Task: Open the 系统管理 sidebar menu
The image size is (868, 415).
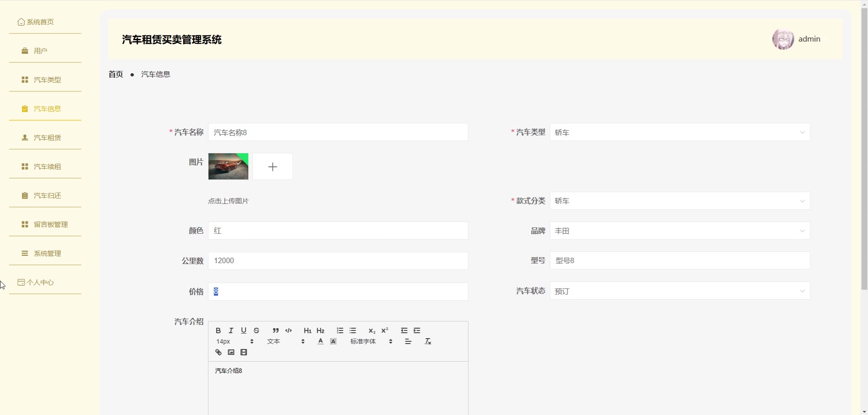Action: click(x=45, y=253)
